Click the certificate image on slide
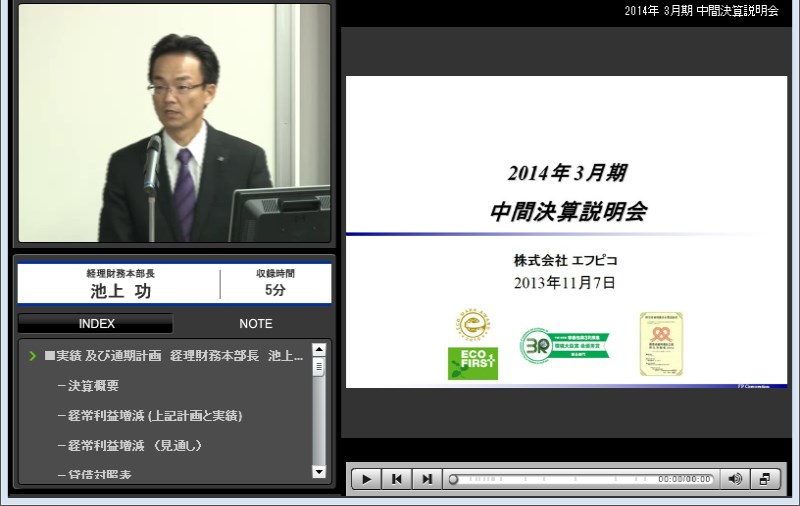 tap(661, 344)
